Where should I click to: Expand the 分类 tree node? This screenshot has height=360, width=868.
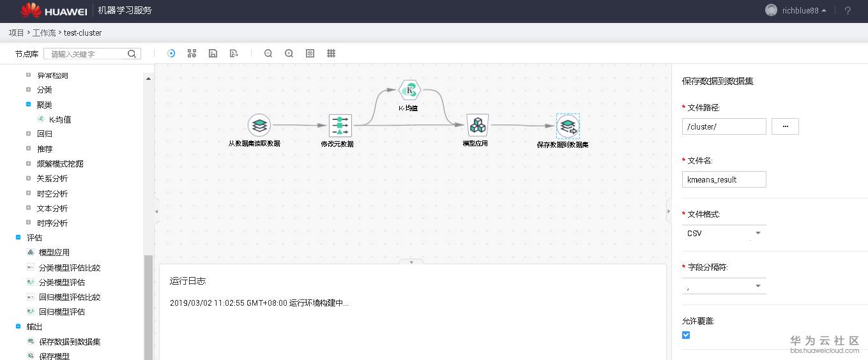pyautogui.click(x=28, y=89)
